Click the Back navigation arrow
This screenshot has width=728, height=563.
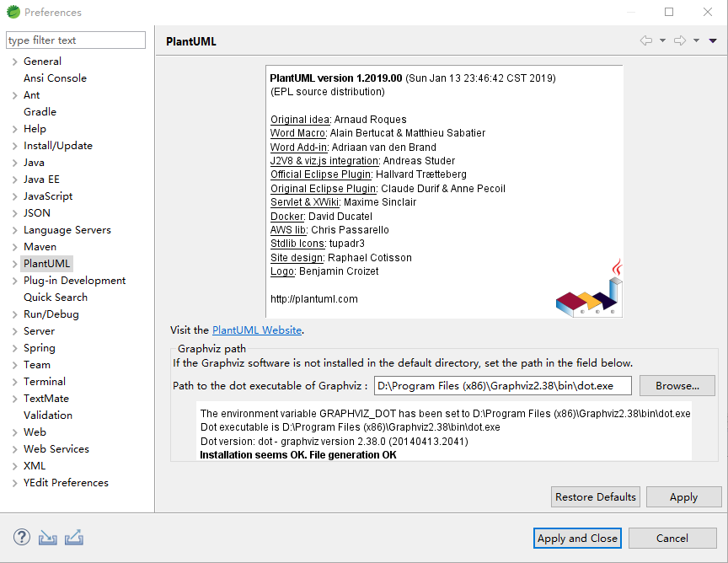click(x=645, y=40)
